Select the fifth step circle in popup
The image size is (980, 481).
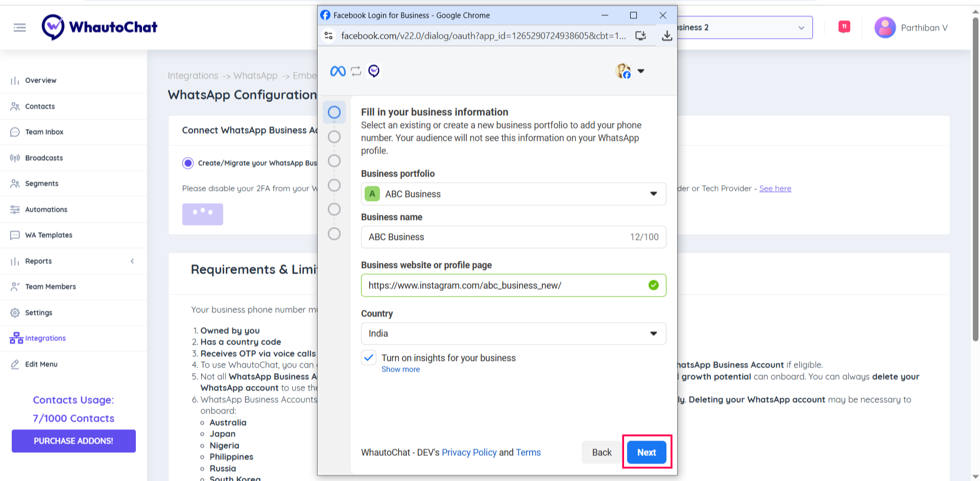coord(334,209)
